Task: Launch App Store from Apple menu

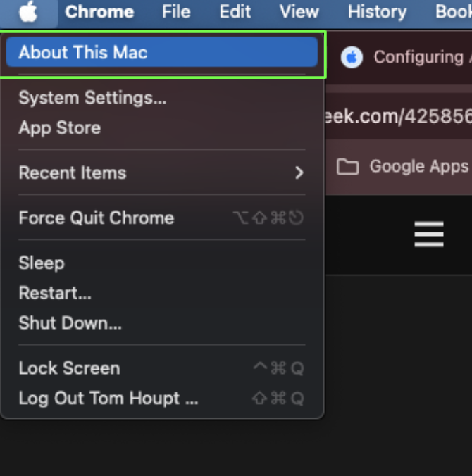Action: [x=162, y=127]
